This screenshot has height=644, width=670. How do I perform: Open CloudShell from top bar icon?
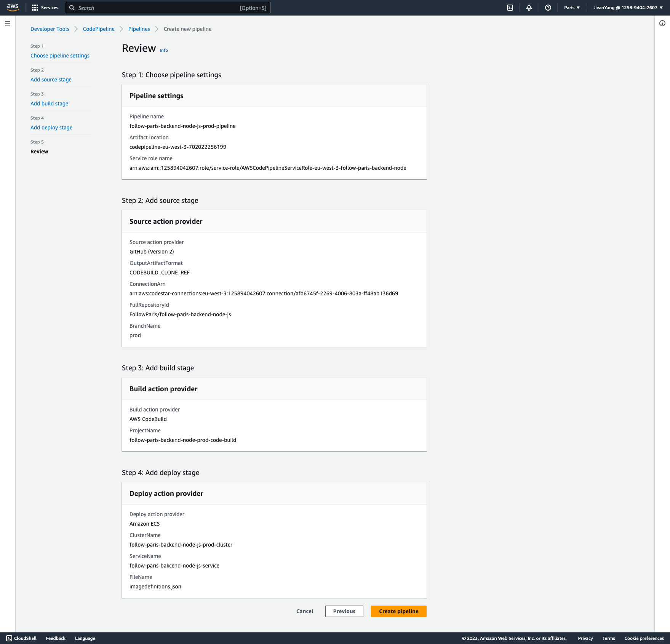pyautogui.click(x=510, y=8)
